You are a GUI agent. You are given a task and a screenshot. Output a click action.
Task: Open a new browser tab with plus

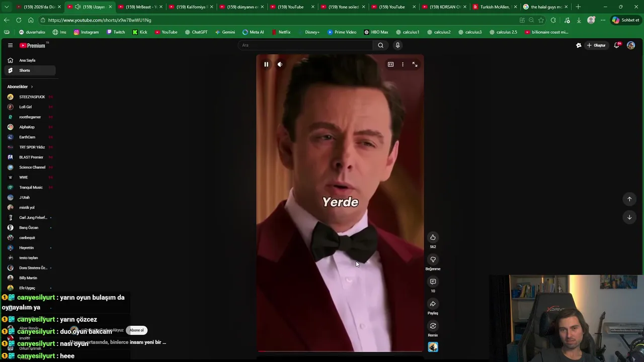tap(578, 7)
